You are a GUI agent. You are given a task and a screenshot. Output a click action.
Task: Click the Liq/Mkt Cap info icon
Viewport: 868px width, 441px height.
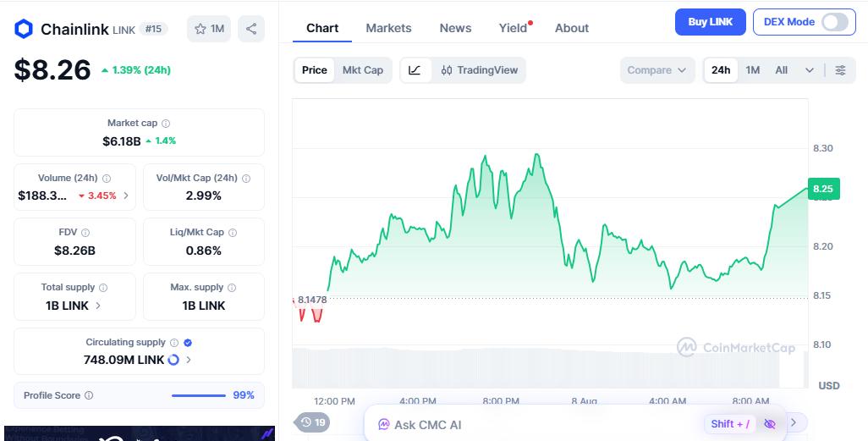click(x=233, y=233)
